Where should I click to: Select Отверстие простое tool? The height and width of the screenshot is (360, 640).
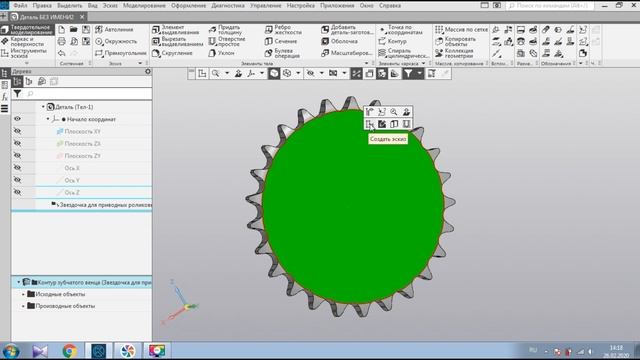[227, 41]
